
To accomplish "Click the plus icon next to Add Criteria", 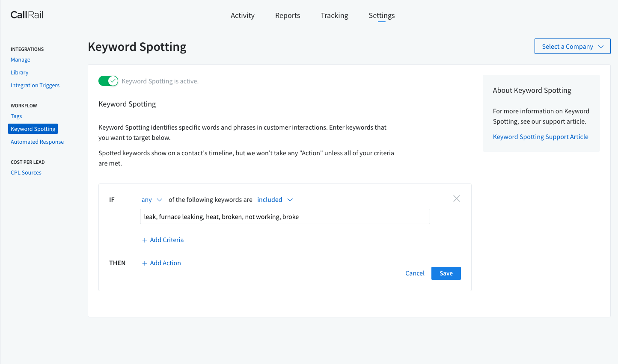I will (x=145, y=240).
